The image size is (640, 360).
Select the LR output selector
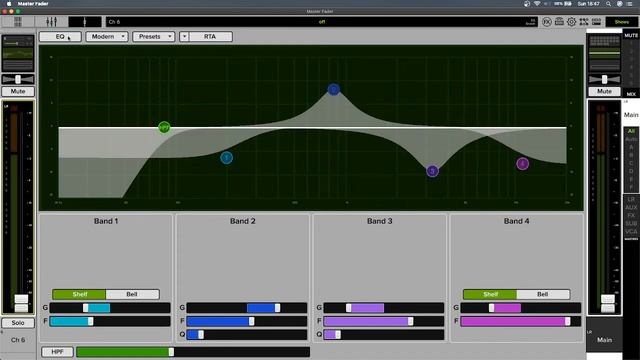631,200
